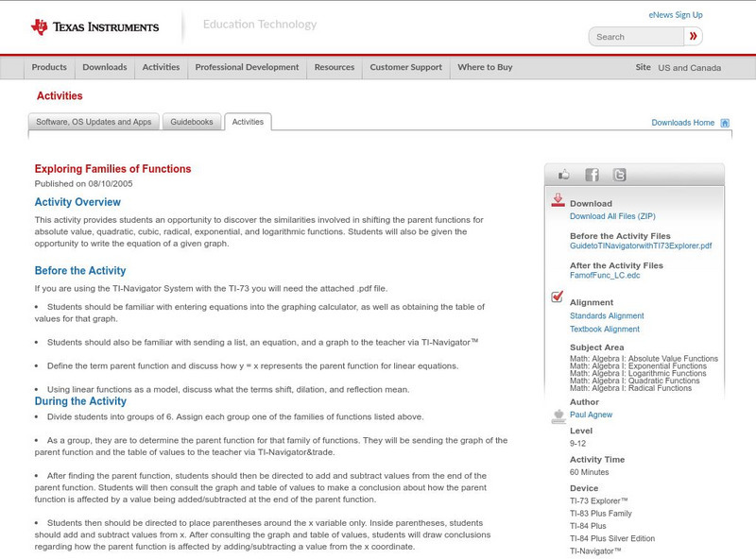Change site region US and Canada
756x559 pixels.
click(x=690, y=68)
